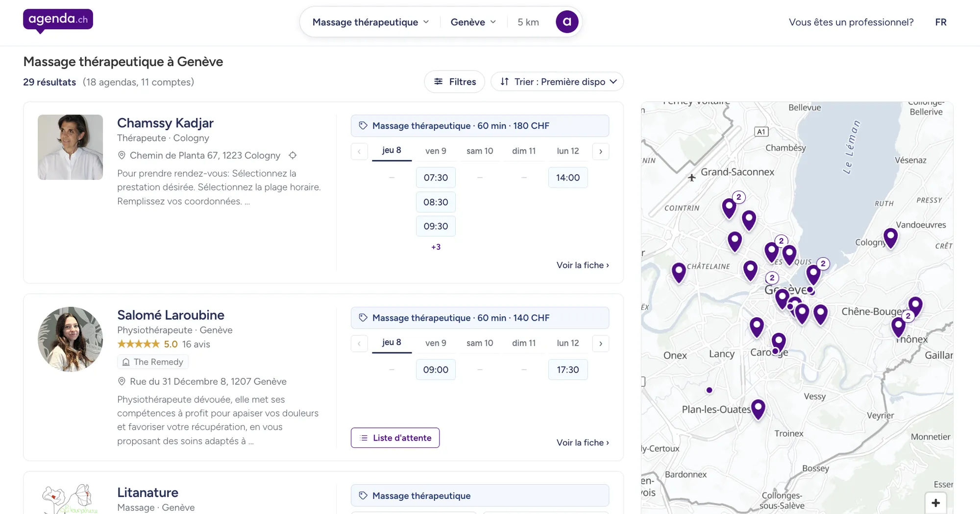Choose the 14:00 slot on lun 12
The width and height of the screenshot is (980, 514).
[568, 178]
